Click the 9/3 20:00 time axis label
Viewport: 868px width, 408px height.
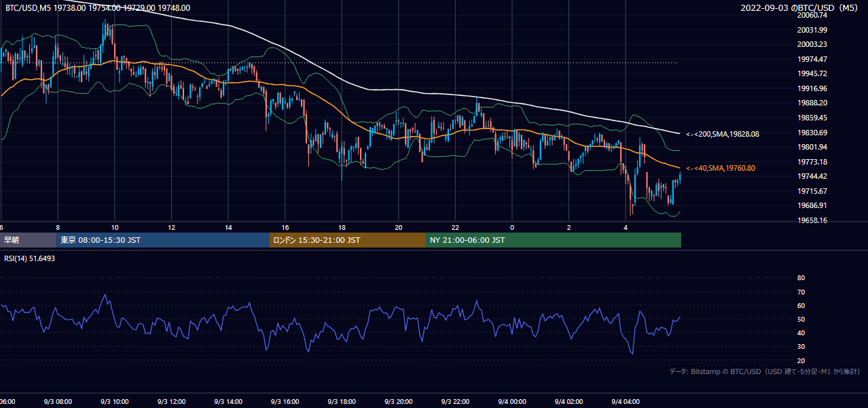[398, 402]
